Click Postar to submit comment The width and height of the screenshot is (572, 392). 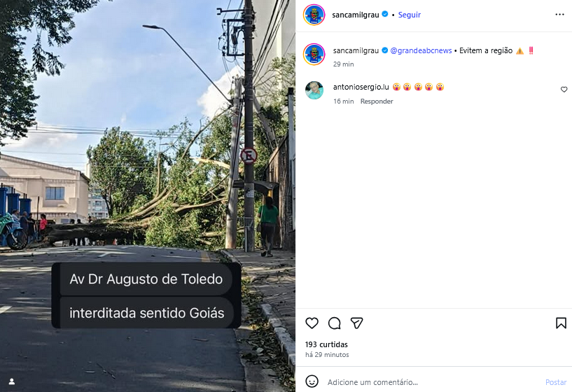tap(556, 382)
